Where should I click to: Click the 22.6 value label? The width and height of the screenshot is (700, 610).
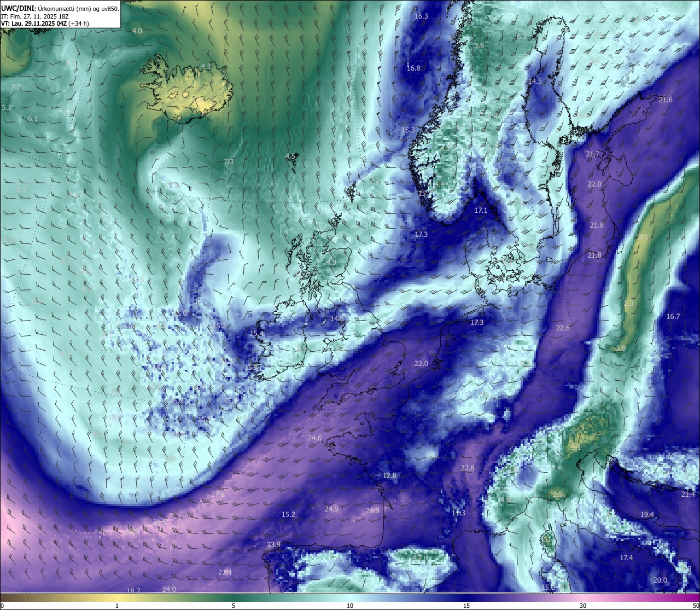click(563, 328)
